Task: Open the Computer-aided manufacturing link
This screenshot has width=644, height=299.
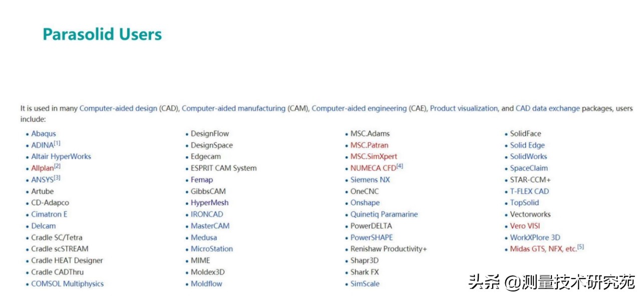Action: coord(233,108)
